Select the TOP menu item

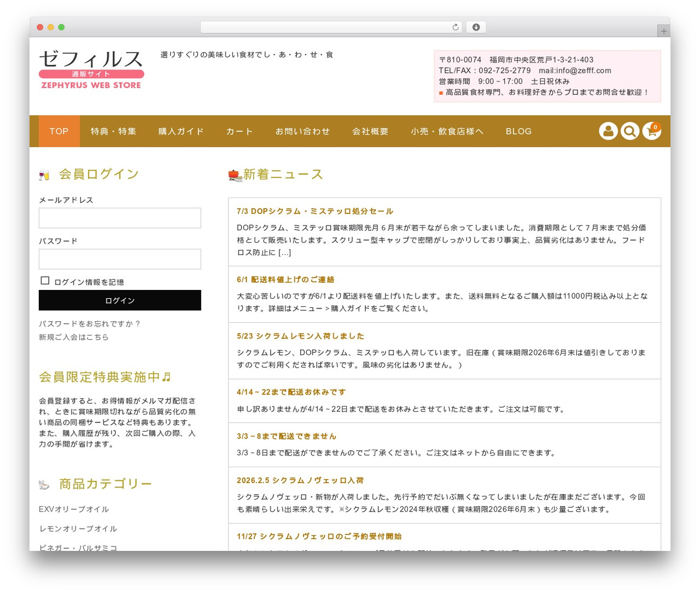coord(59,131)
